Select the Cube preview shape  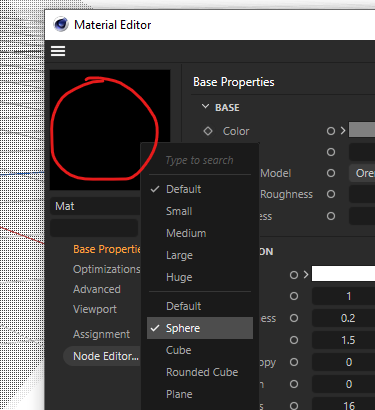(200, 350)
